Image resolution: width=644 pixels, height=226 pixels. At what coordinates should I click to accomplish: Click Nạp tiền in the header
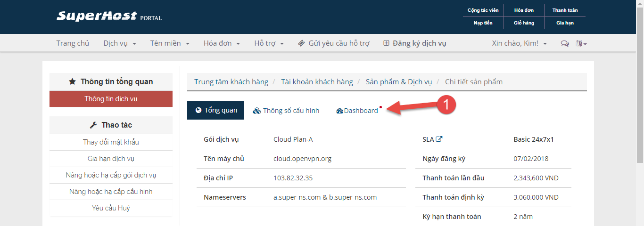point(483,23)
